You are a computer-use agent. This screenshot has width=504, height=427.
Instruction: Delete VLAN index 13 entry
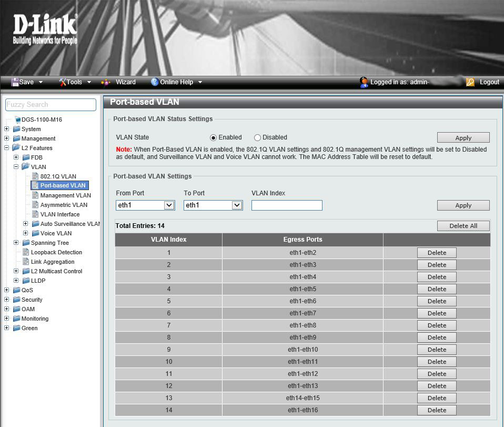[x=437, y=398]
